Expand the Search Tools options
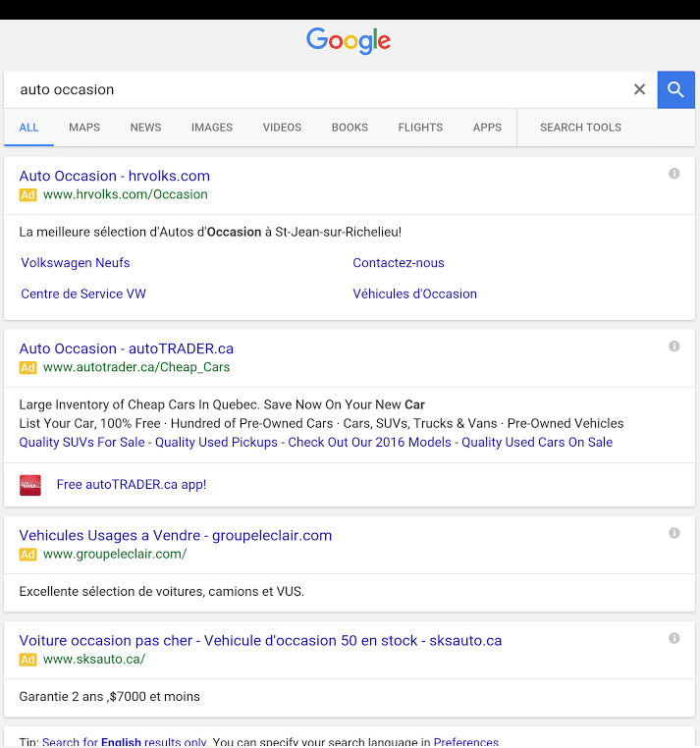 580,128
